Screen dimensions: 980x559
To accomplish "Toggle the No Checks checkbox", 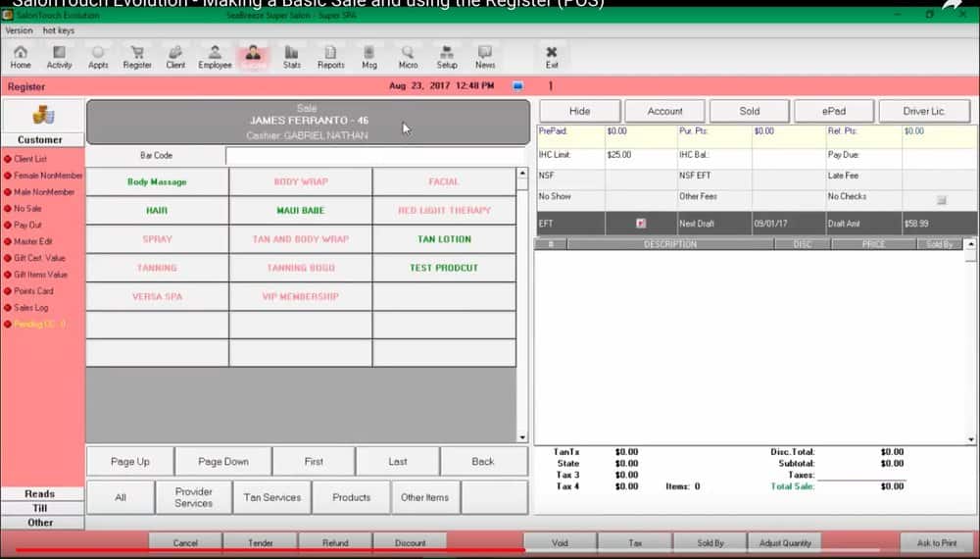I will tap(941, 200).
